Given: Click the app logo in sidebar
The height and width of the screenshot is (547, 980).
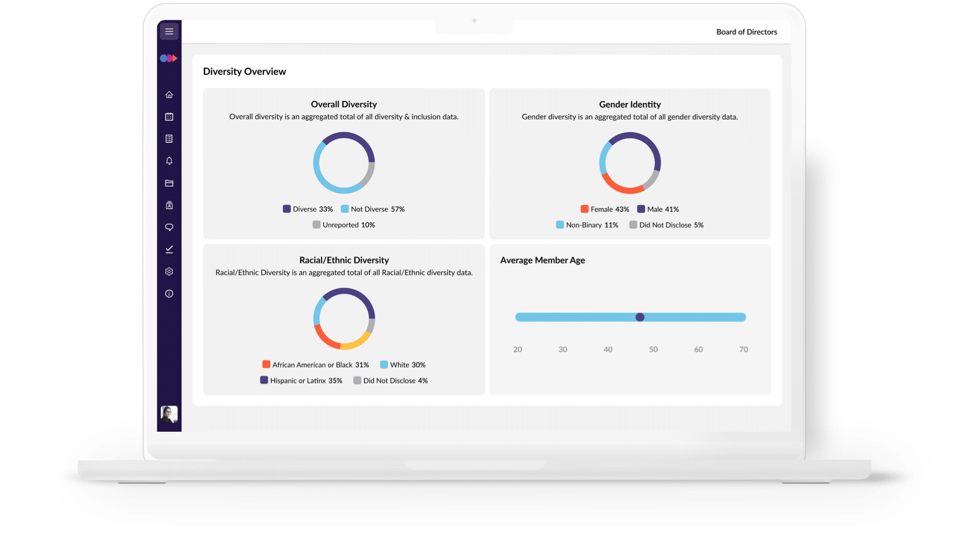Looking at the screenshot, I should pos(168,59).
